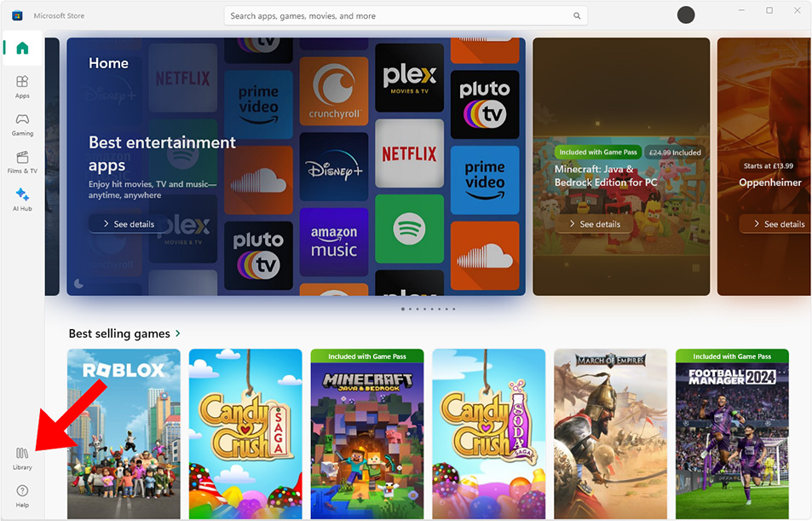Click the Included with Game Pass badge on the Minecraft banner
The height and width of the screenshot is (521, 812).
pos(598,152)
